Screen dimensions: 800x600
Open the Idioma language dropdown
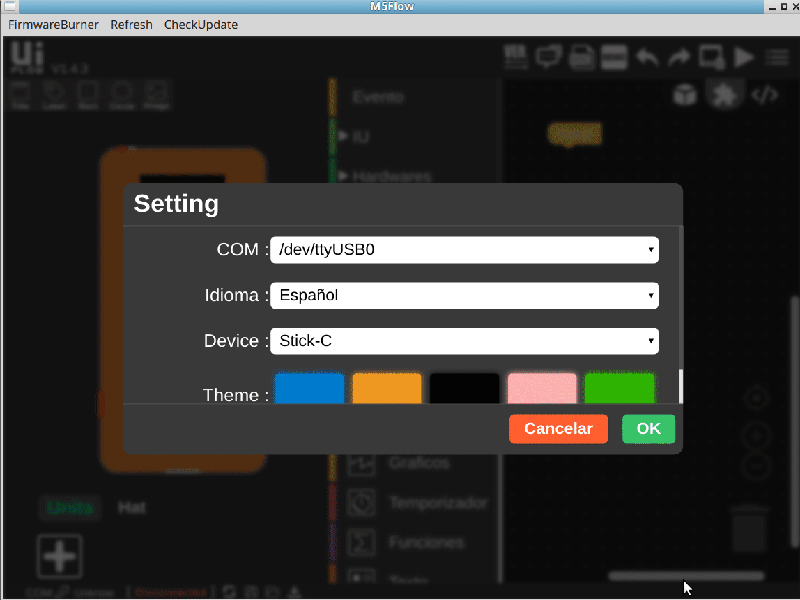464,295
